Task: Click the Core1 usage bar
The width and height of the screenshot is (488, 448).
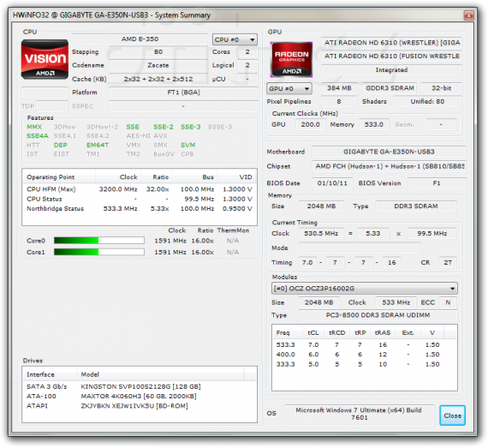Action: pyautogui.click(x=99, y=252)
